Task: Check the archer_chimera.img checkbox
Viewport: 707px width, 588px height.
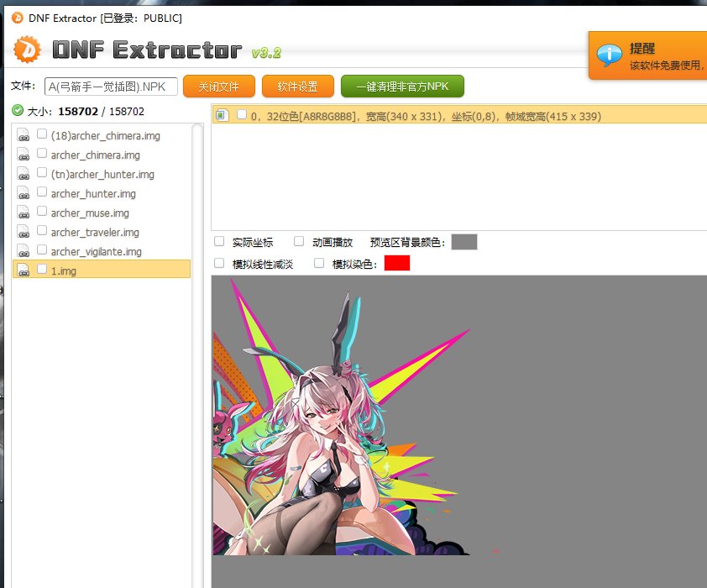Action: (x=42, y=154)
